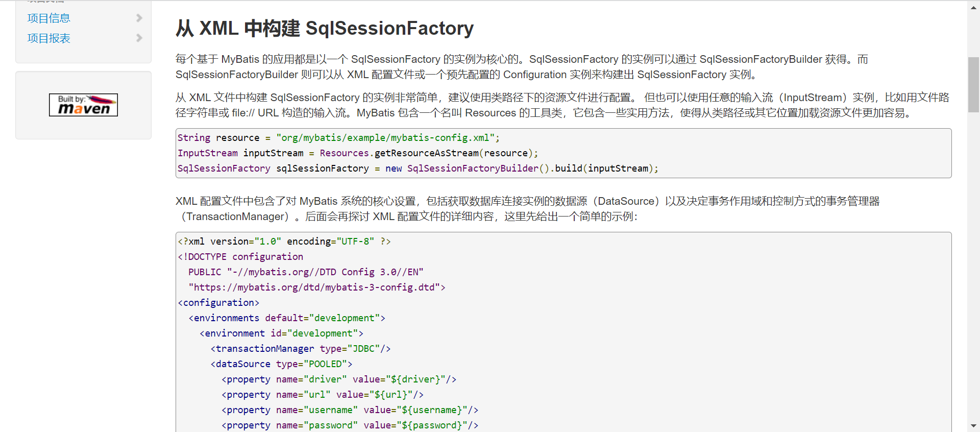Click the environments default="development" line

point(286,318)
